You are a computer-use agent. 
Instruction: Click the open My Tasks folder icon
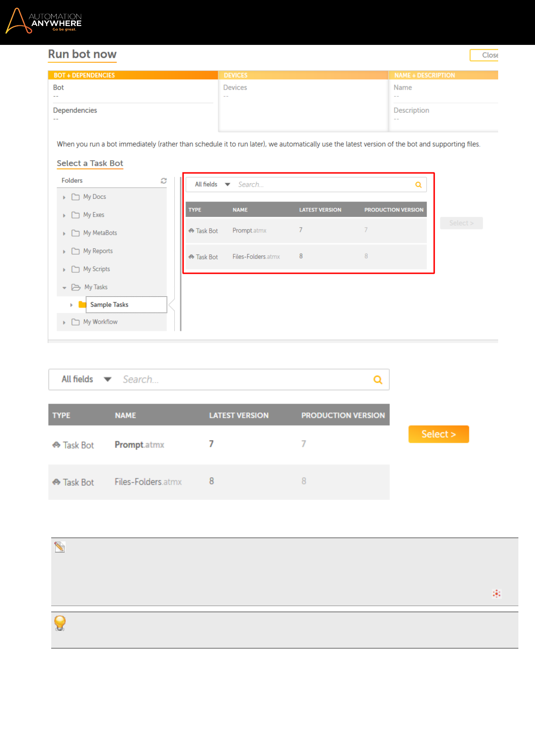[x=76, y=287]
